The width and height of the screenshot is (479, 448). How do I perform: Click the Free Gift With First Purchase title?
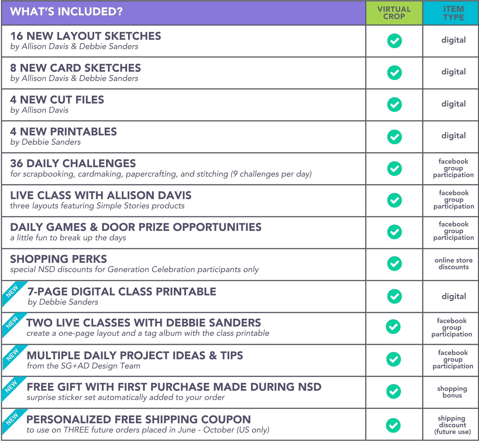click(174, 387)
